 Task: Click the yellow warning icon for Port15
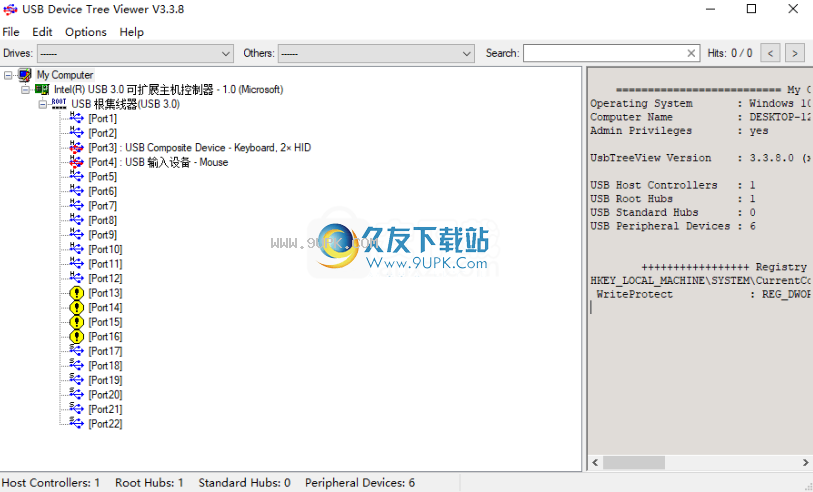[76, 322]
